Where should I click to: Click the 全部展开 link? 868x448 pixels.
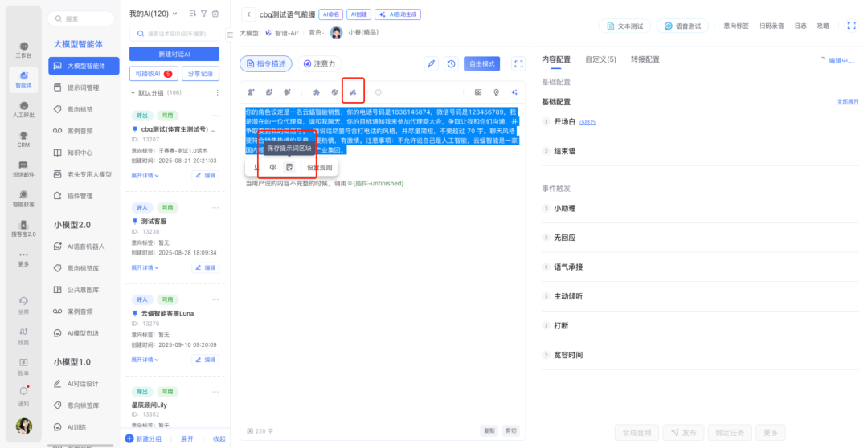coord(847,102)
